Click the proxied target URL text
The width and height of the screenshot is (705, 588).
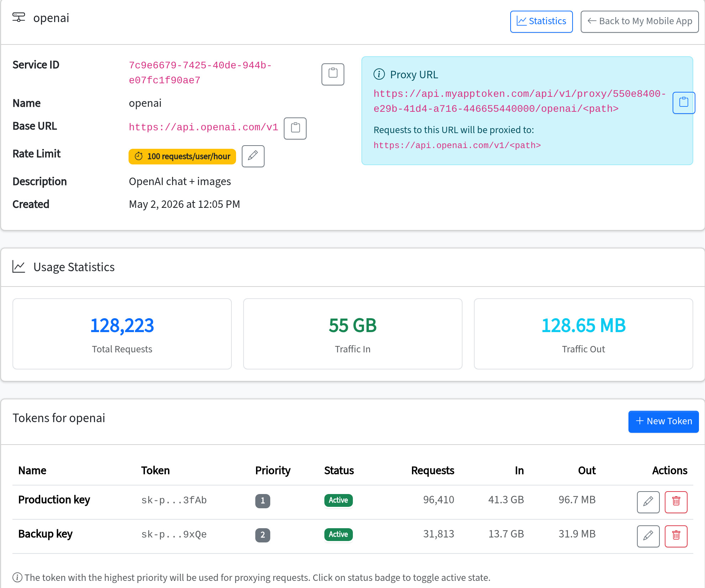pos(457,145)
